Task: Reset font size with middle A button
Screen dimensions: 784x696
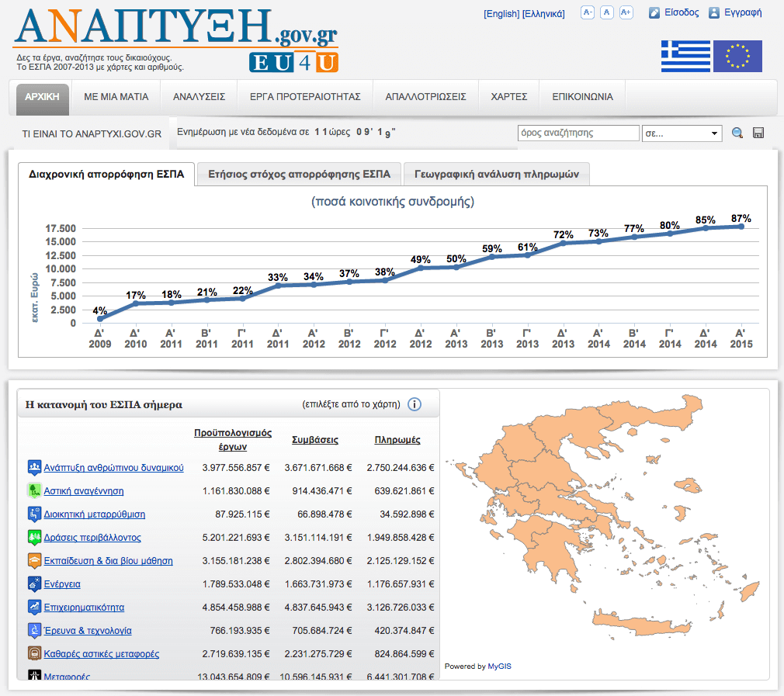Action: [x=606, y=12]
